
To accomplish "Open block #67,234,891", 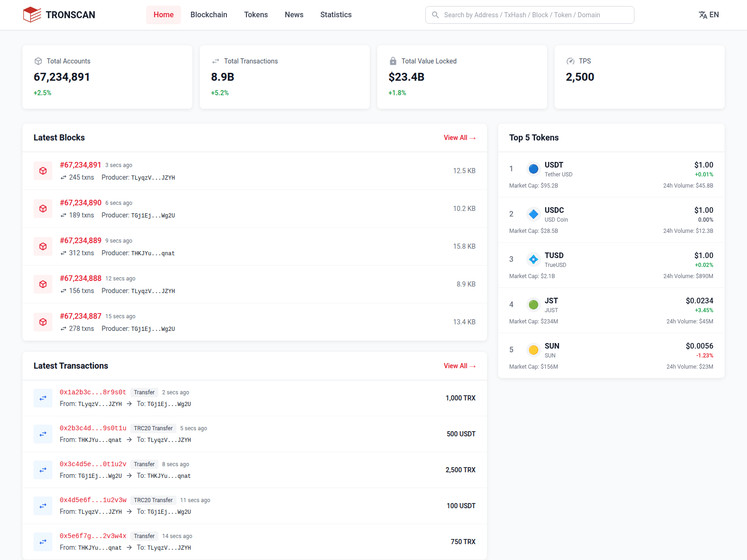I will [80, 165].
